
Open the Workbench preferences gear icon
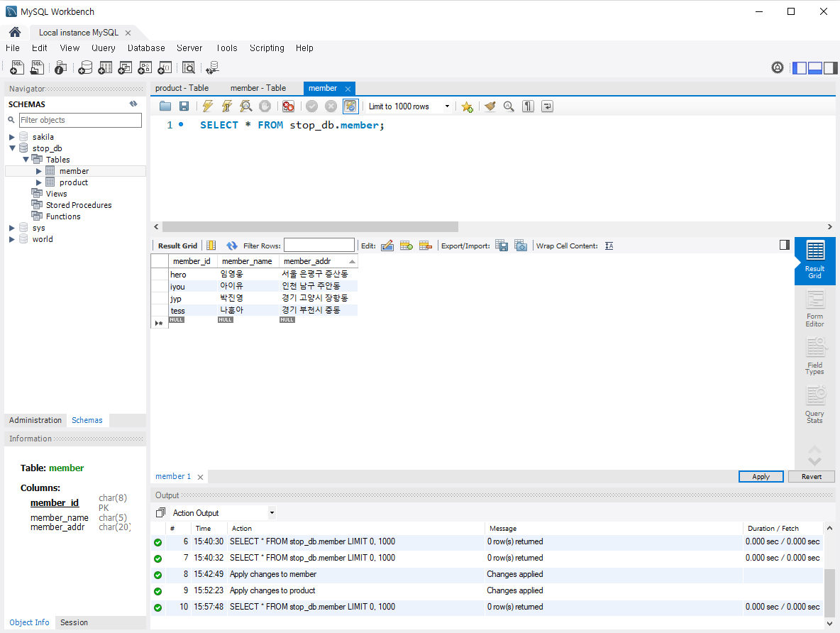(x=778, y=67)
